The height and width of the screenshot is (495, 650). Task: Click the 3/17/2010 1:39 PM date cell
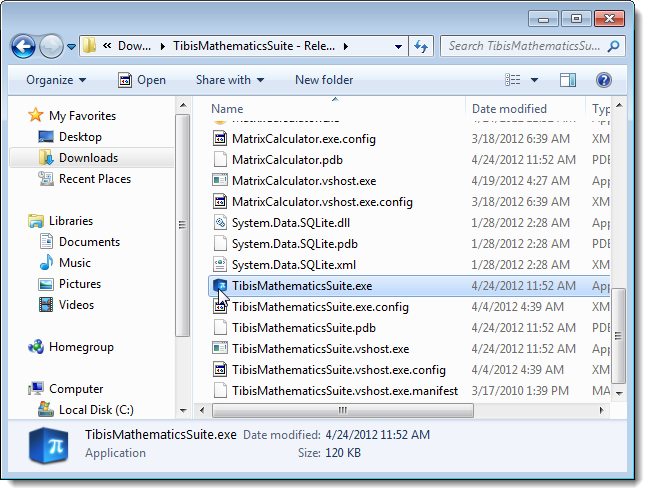tap(520, 391)
